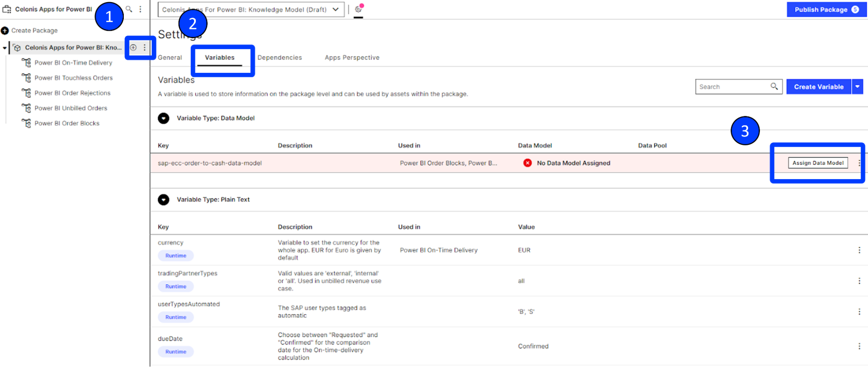Click the magnifier icon in the Search box
868x367 pixels.
click(774, 86)
